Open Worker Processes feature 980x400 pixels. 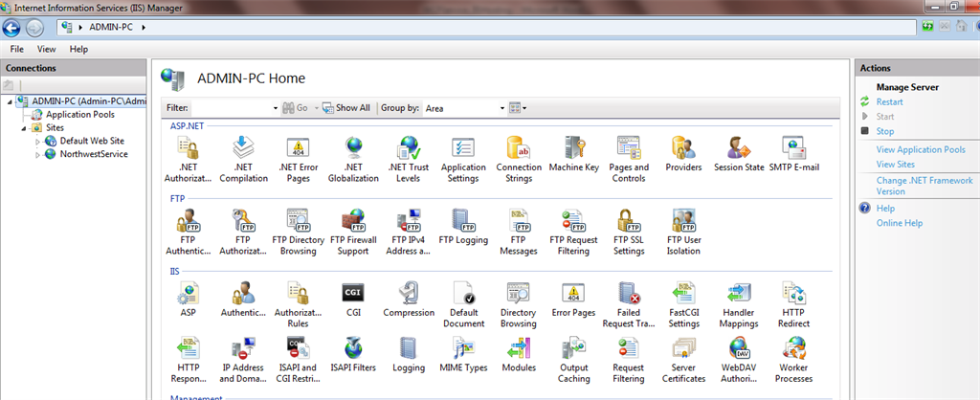click(x=793, y=360)
